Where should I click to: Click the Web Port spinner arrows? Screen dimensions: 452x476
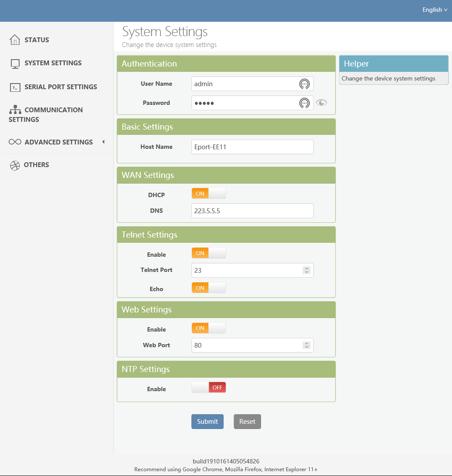point(307,345)
